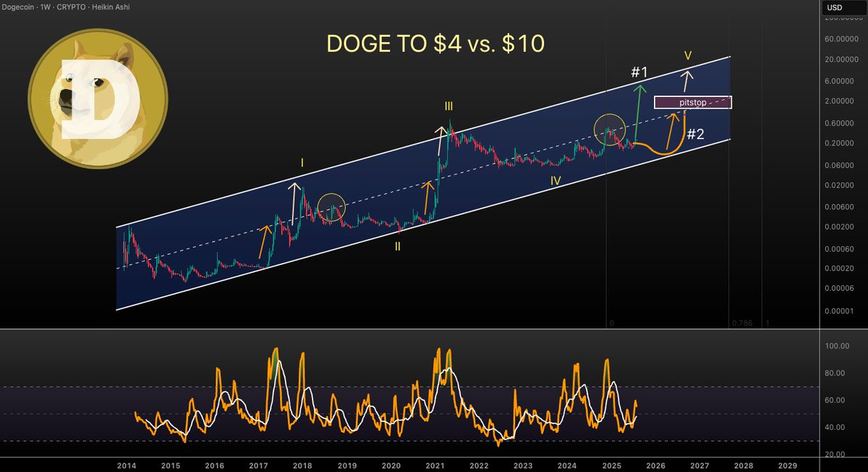Click the 2021 label on the time axis

click(x=435, y=466)
